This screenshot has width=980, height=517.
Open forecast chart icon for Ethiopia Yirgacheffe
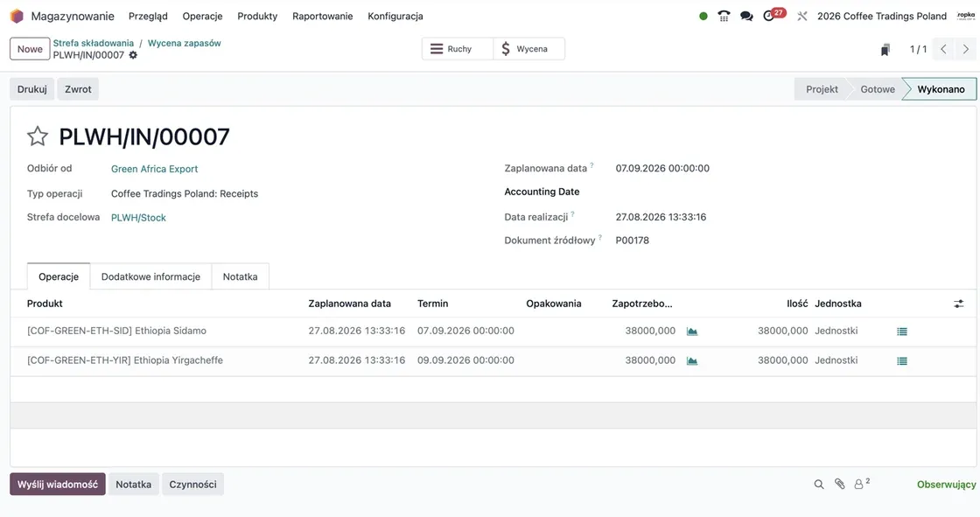click(x=692, y=360)
